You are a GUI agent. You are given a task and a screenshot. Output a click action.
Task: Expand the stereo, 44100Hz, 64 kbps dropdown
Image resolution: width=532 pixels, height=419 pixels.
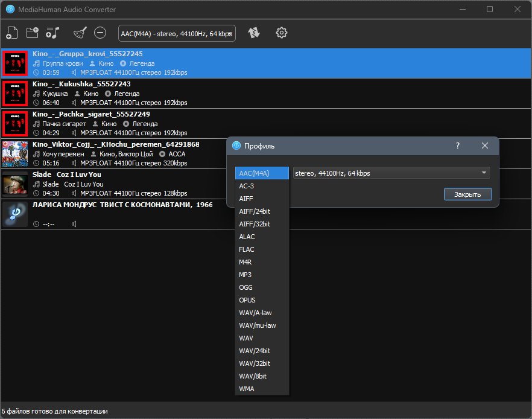click(391, 173)
